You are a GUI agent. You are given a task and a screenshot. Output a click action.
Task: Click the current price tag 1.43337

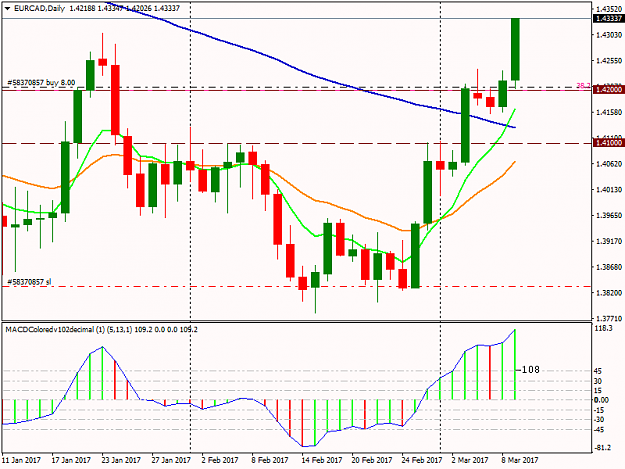(x=608, y=18)
